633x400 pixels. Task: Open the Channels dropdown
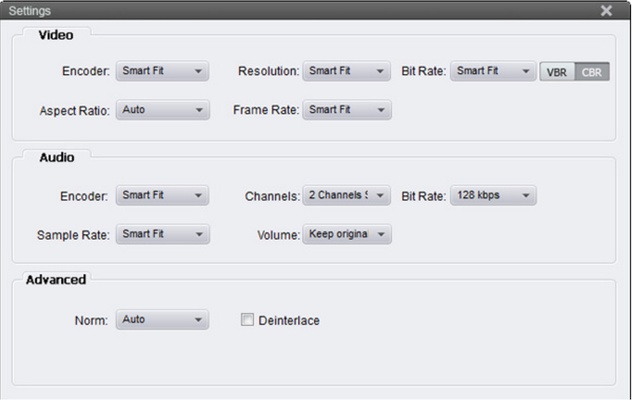346,195
